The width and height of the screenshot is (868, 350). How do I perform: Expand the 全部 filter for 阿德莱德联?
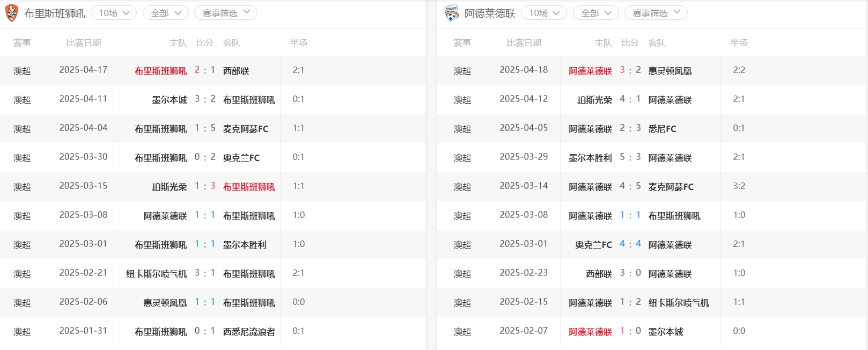595,13
